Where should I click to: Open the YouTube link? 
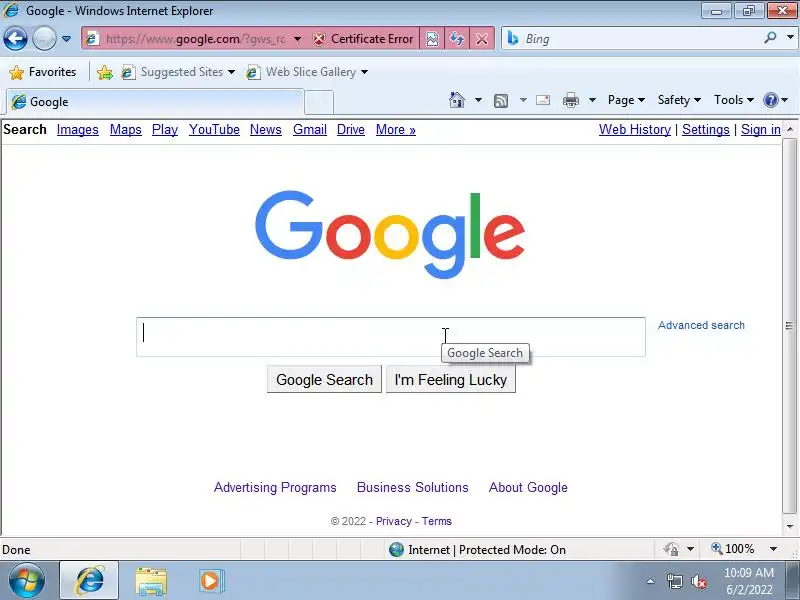(x=214, y=130)
